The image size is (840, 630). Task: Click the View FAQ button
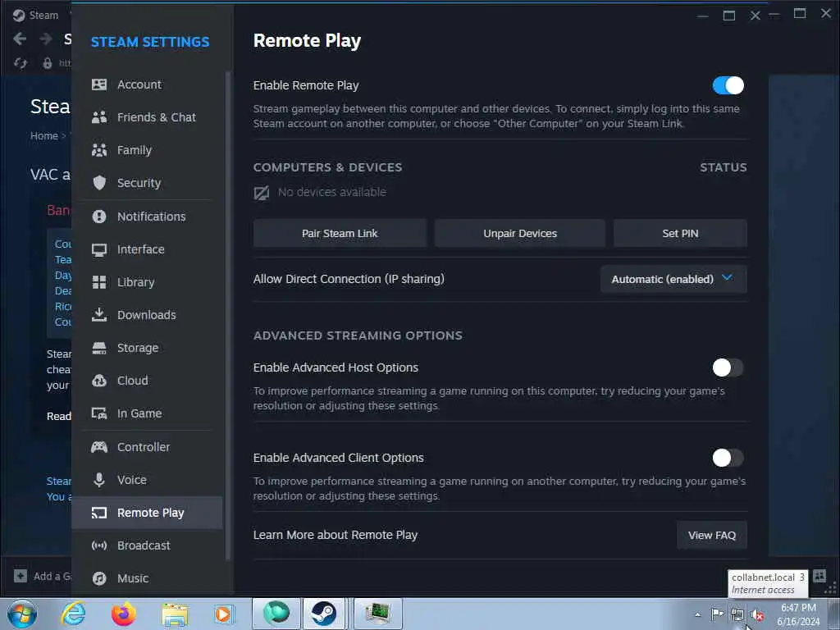click(711, 535)
